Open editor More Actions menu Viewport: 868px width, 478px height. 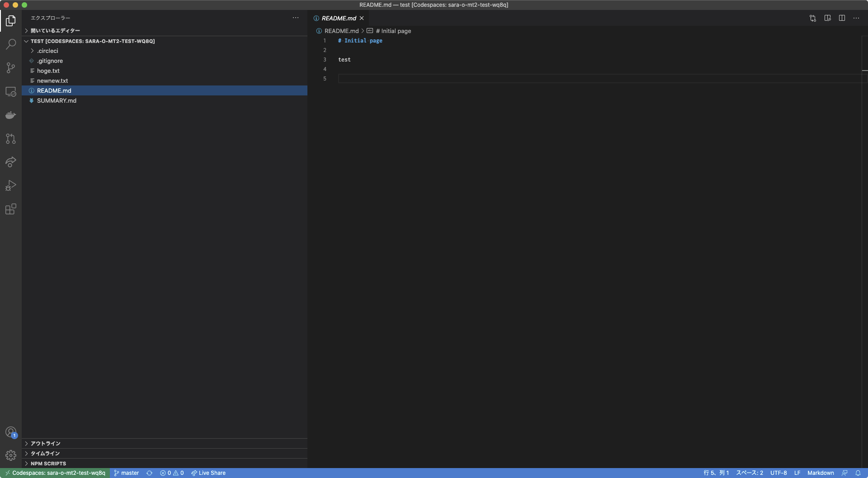pos(856,18)
